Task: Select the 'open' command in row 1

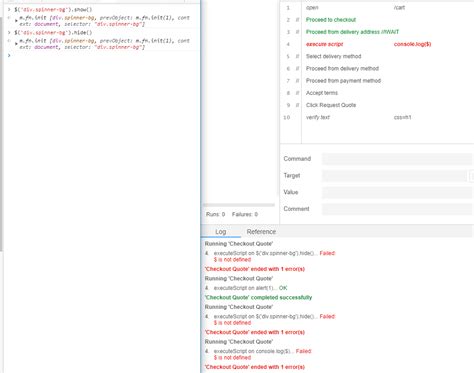Action: click(312, 8)
